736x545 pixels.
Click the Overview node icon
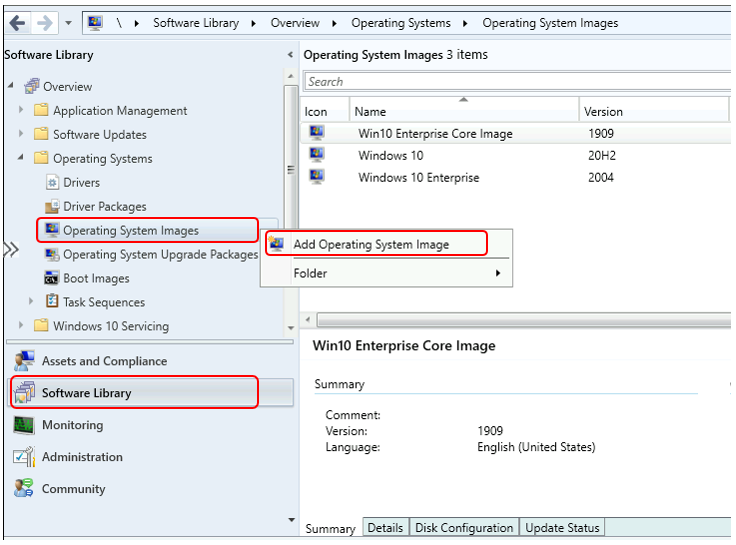(32, 86)
